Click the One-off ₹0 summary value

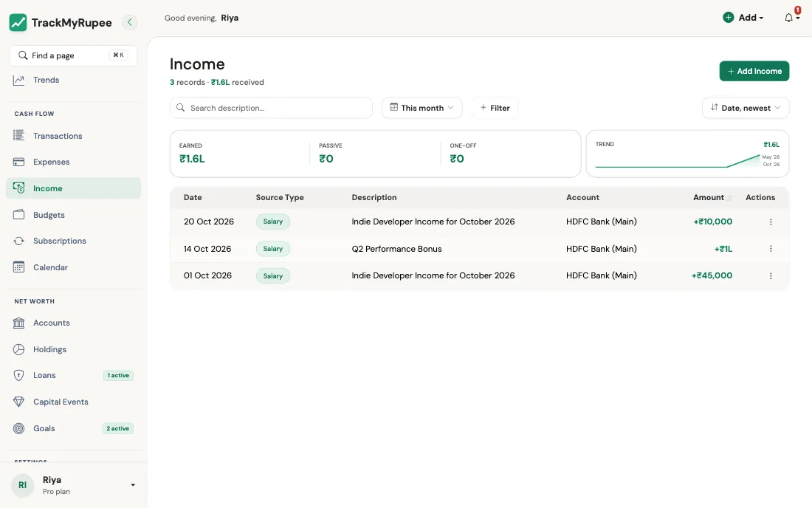click(457, 159)
